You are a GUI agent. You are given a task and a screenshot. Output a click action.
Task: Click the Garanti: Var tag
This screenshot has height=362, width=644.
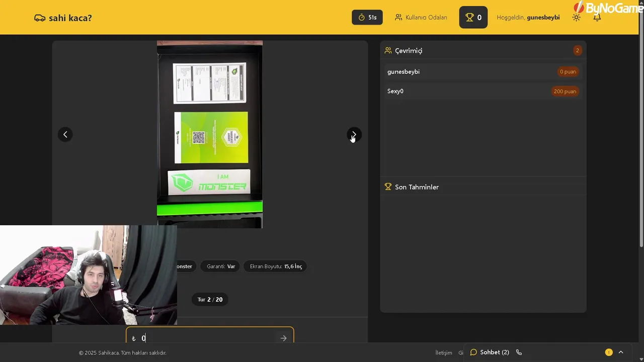coord(221,266)
